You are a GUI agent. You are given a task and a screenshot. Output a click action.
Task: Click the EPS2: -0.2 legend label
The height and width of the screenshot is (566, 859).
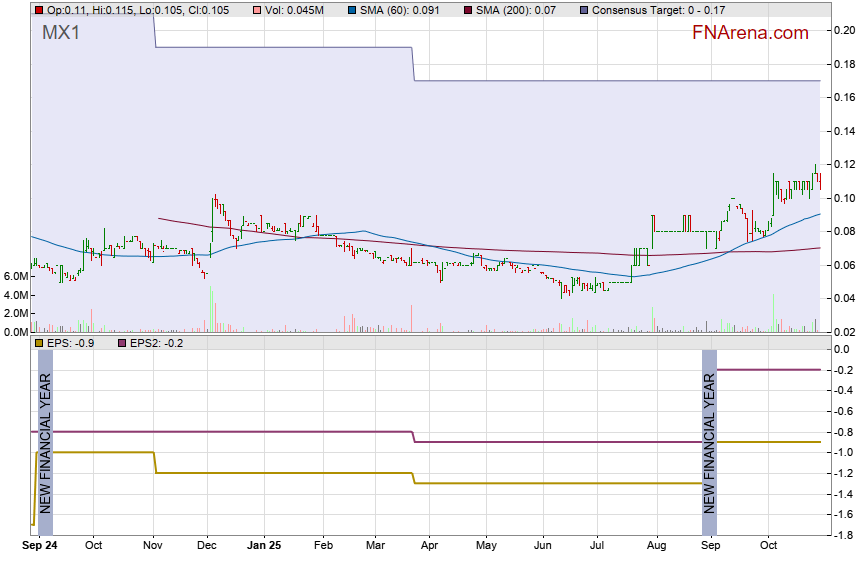(x=157, y=343)
